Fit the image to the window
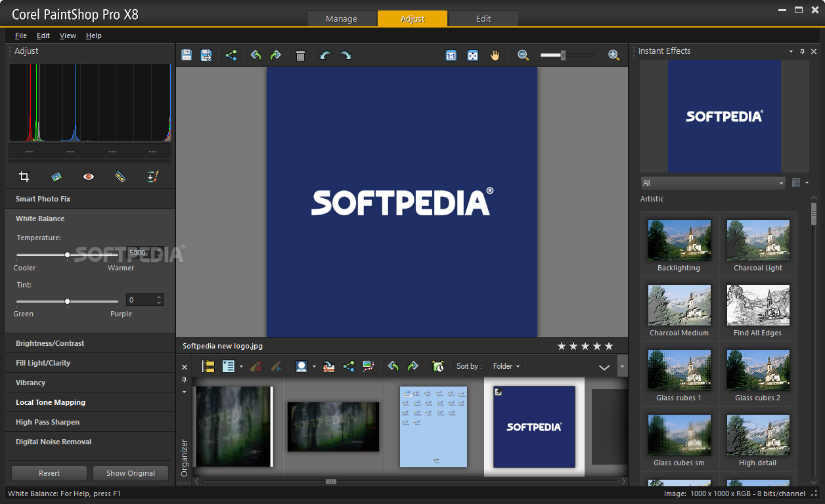This screenshot has width=825, height=504. (x=473, y=56)
